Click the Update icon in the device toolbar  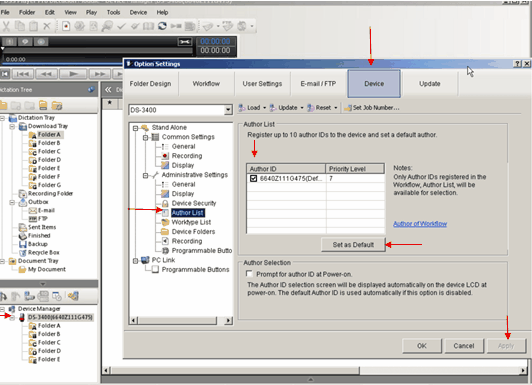click(273, 108)
